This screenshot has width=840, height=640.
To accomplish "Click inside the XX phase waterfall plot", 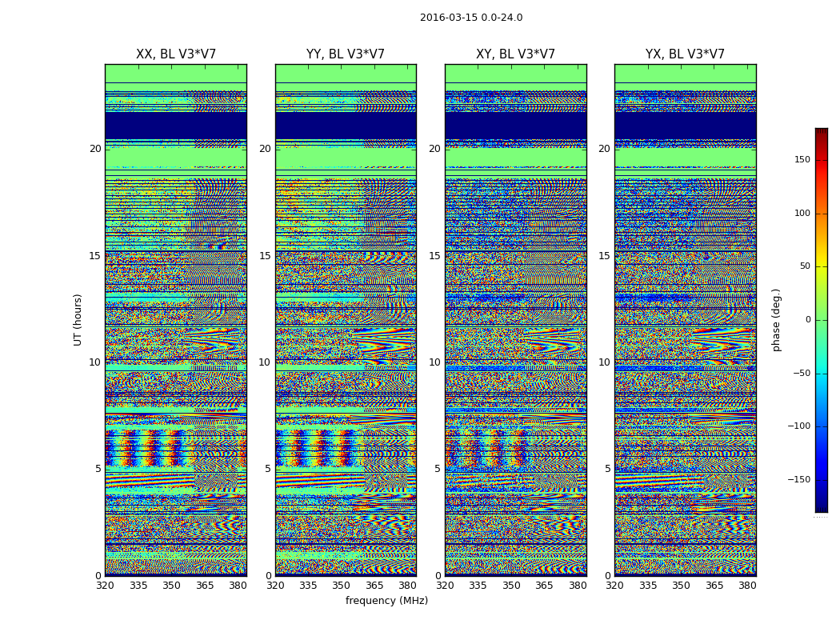I will coord(176,320).
